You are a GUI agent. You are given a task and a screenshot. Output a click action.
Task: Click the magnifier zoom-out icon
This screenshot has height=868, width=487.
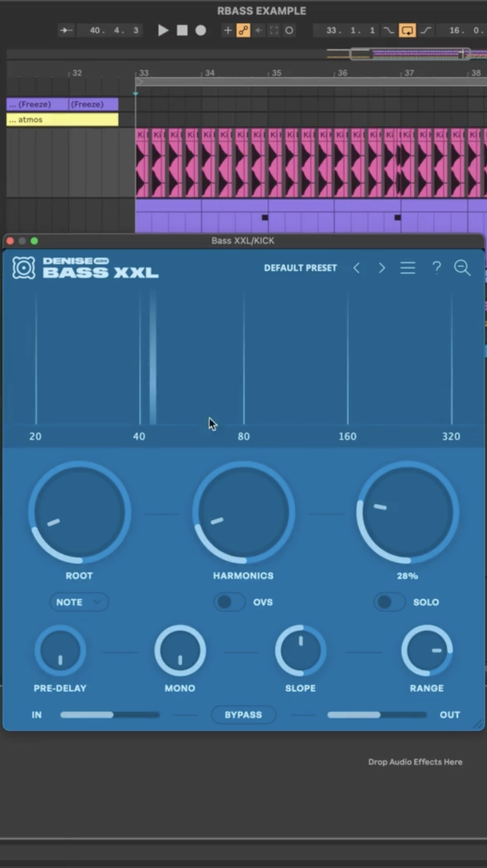(x=462, y=268)
